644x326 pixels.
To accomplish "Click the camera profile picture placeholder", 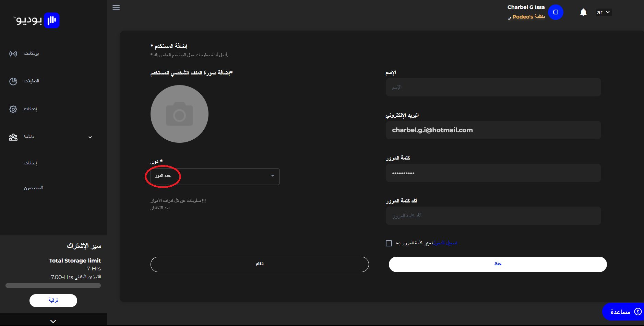I will point(179,114).
